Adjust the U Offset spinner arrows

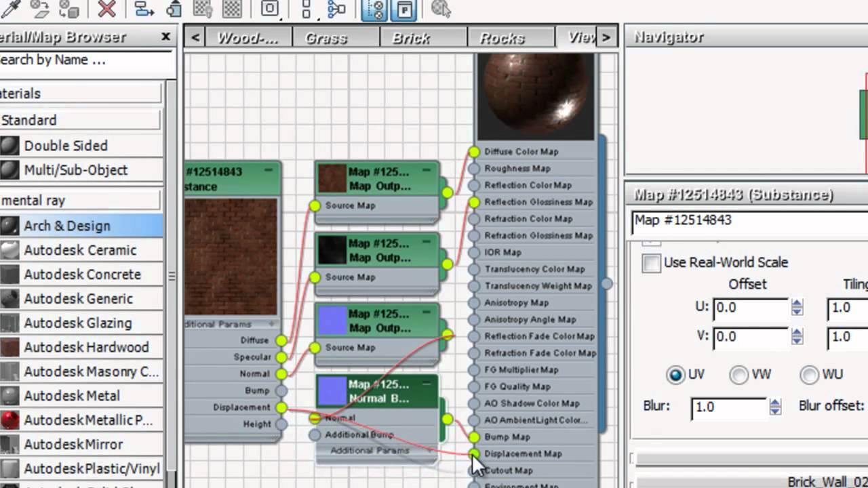[797, 308]
